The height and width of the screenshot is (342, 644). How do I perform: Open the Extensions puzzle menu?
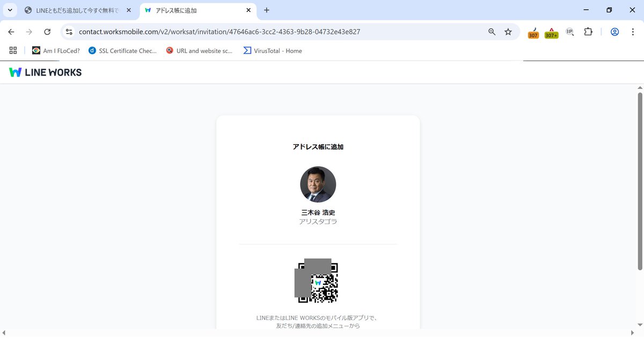click(x=588, y=32)
